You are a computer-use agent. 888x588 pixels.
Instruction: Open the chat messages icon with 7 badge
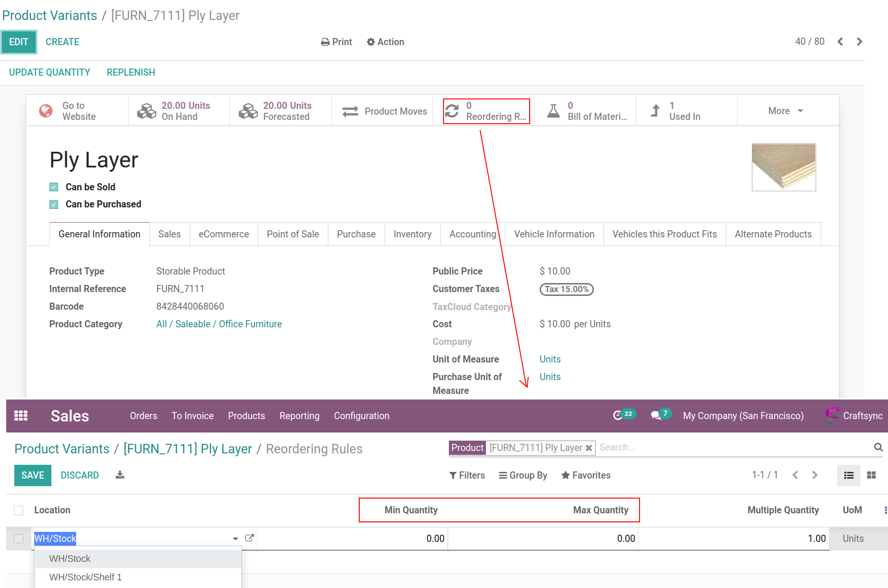click(656, 415)
